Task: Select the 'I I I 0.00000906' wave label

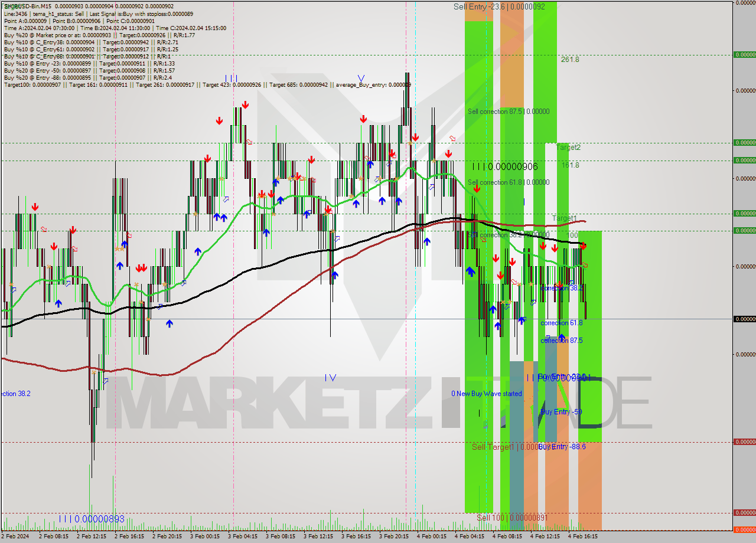Action: [x=504, y=166]
